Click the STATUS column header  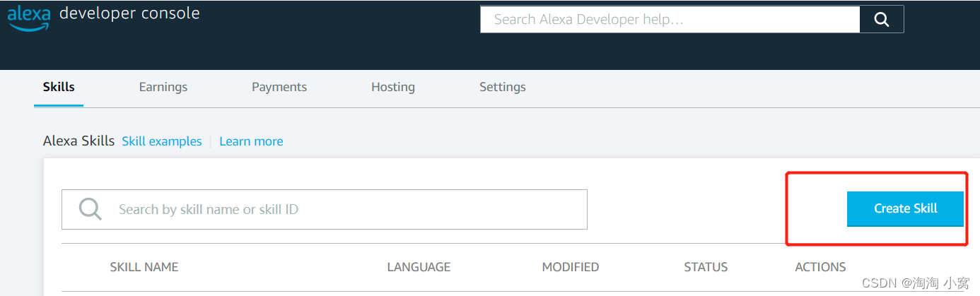(706, 267)
